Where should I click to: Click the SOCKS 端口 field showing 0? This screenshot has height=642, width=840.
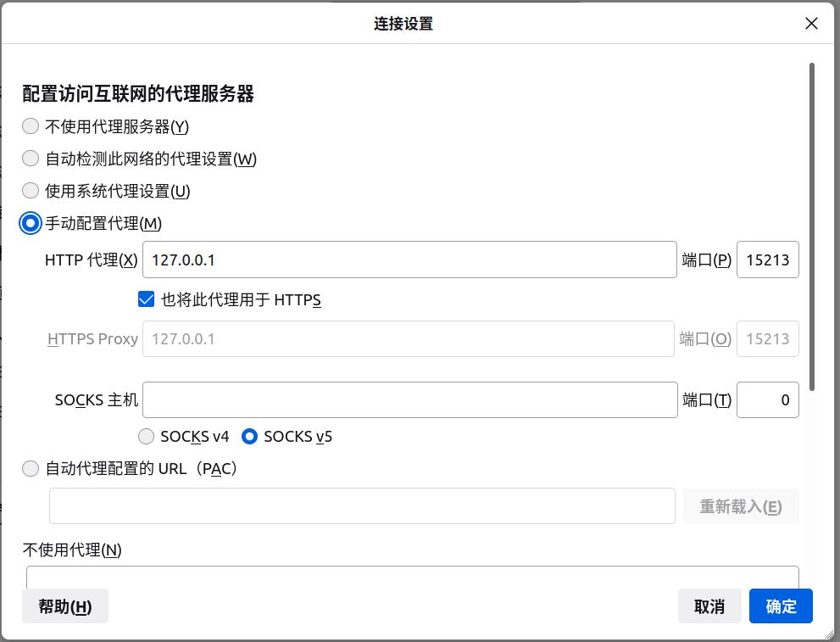coord(768,399)
